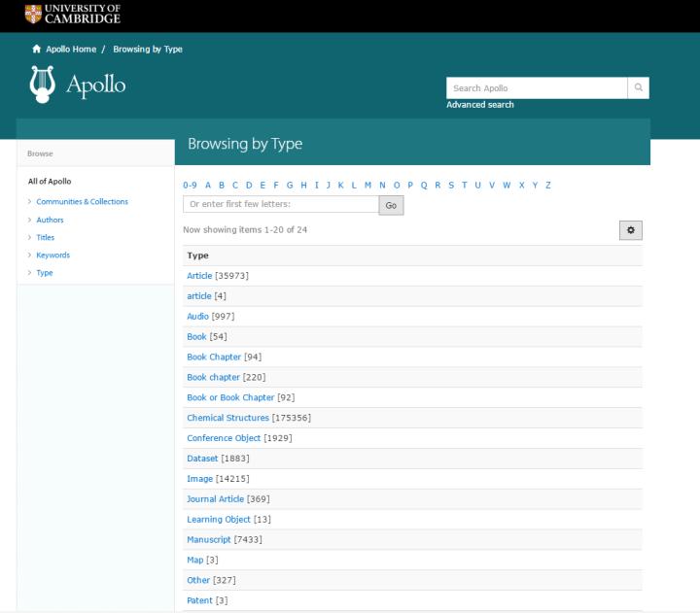The width and height of the screenshot is (700, 613).
Task: Expand Communities & Collections in sidebar
Action: tap(82, 202)
